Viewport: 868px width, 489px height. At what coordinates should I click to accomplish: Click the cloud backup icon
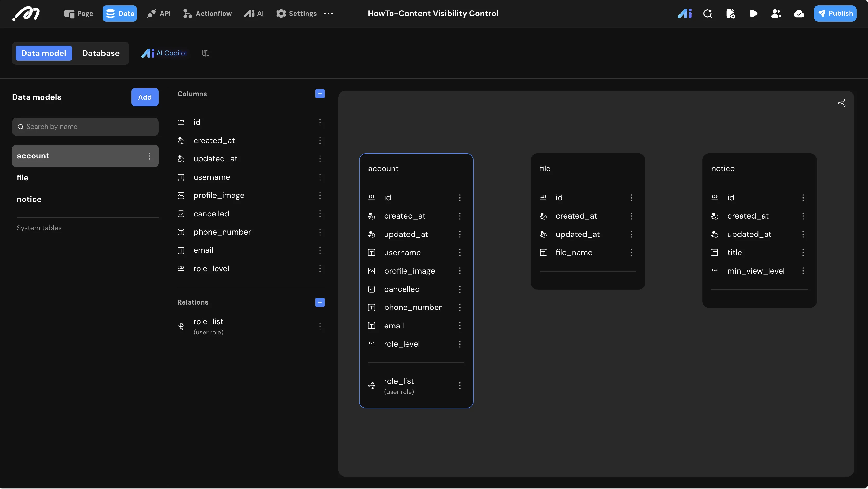click(x=799, y=14)
